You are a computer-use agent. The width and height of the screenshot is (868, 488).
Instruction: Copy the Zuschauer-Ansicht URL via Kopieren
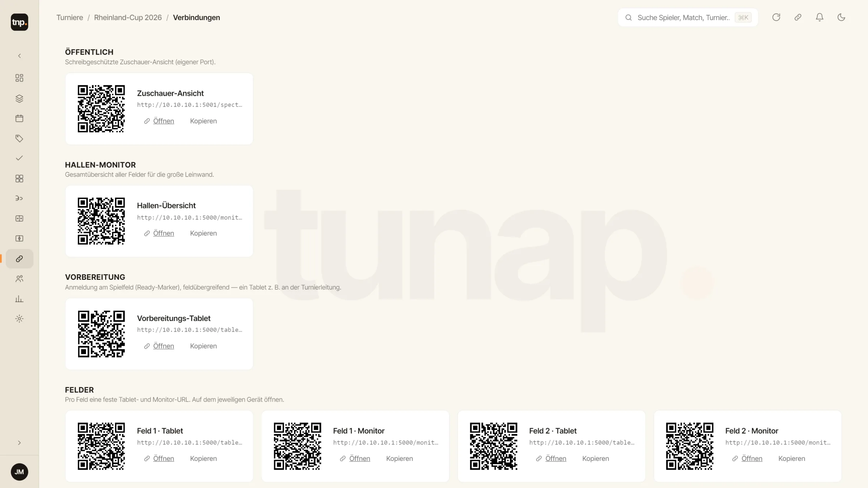pyautogui.click(x=204, y=121)
